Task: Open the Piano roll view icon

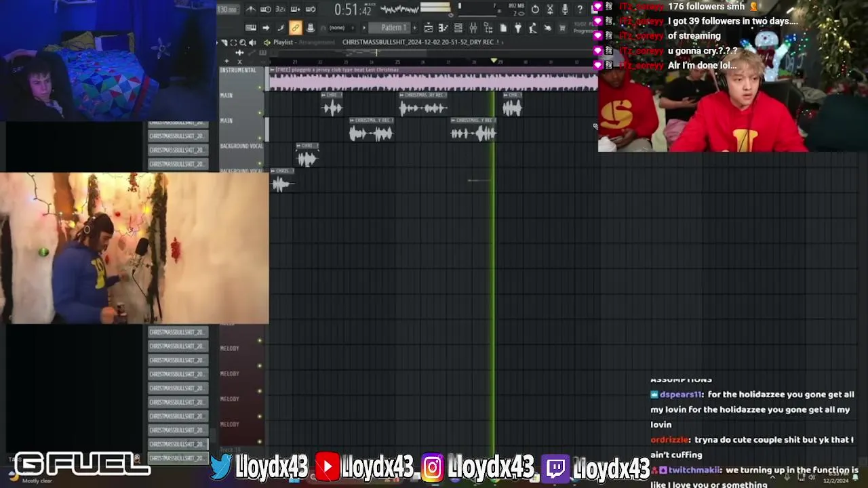Action: (443, 28)
